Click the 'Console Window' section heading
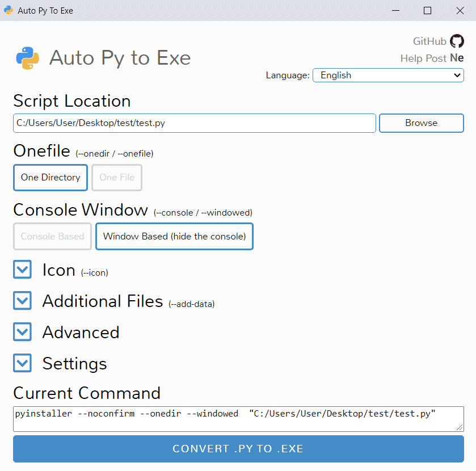 pos(81,209)
